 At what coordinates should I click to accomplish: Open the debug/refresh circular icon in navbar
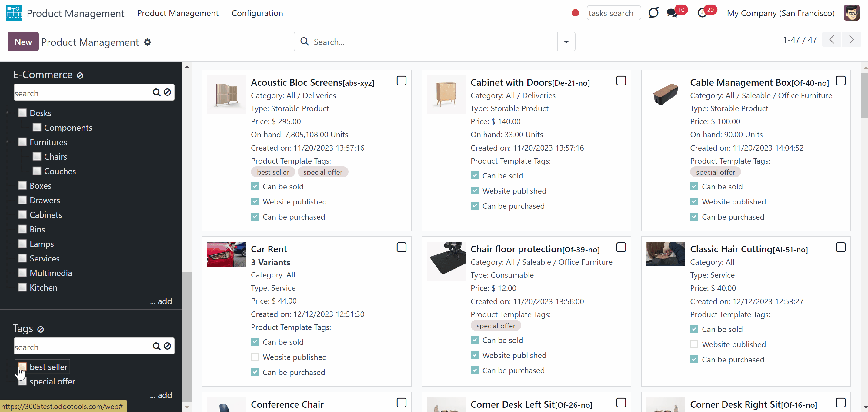point(653,13)
